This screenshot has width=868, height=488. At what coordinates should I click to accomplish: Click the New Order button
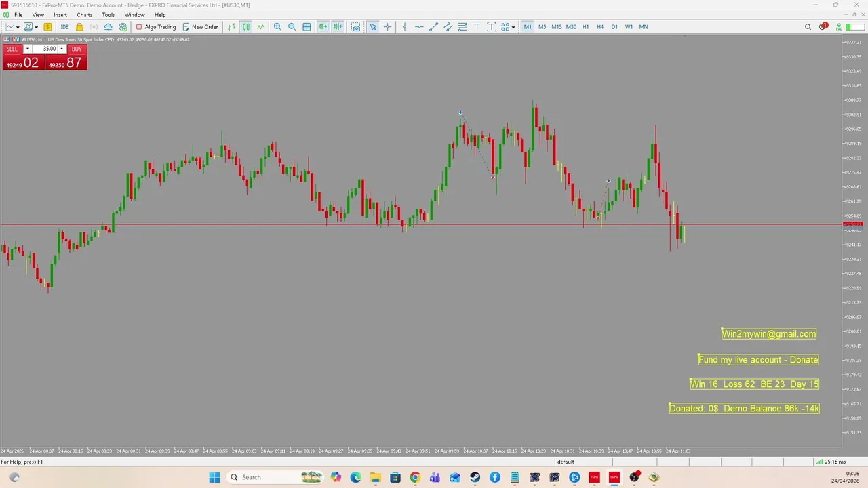[201, 27]
